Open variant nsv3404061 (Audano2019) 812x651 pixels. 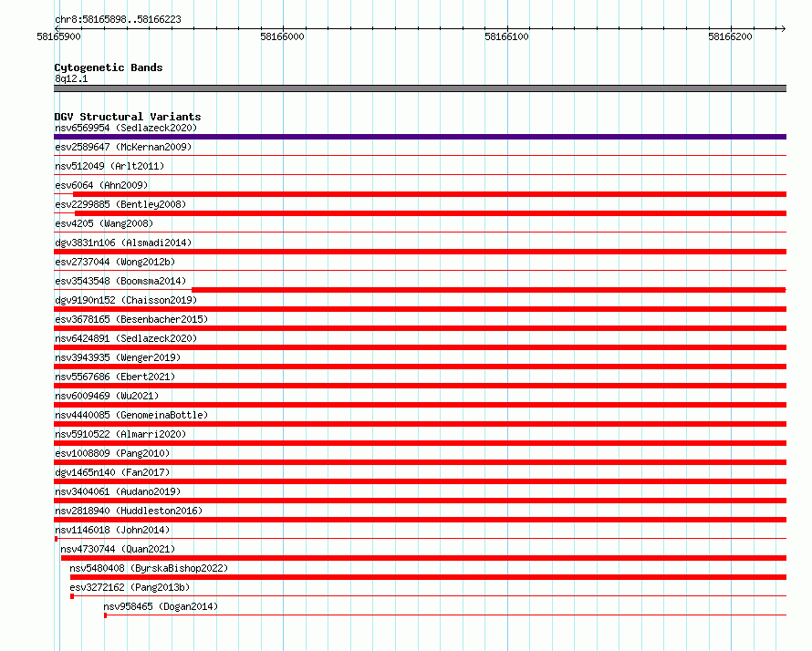[118, 491]
